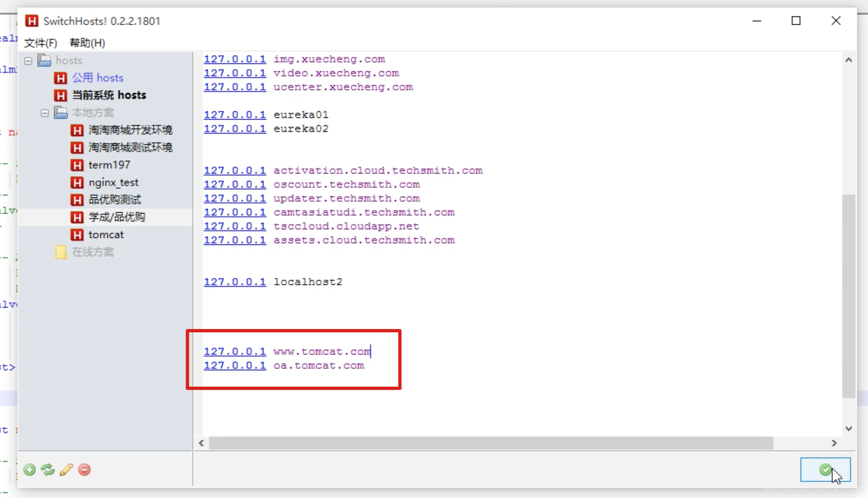Click 127.0.0.1 link before localhost2
Image resolution: width=868 pixels, height=498 pixels.
pyautogui.click(x=235, y=282)
